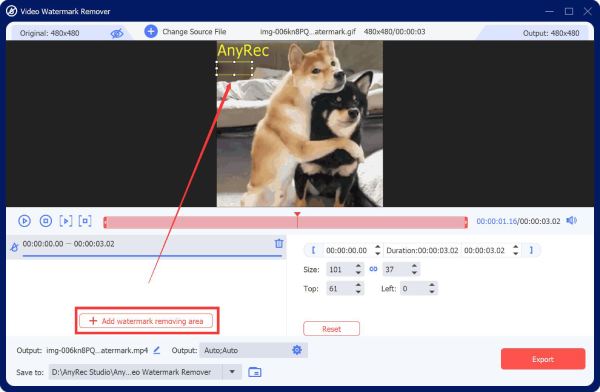Image resolution: width=600 pixels, height=392 pixels.
Task: Mute the audio with the speaker icon
Action: tap(571, 220)
